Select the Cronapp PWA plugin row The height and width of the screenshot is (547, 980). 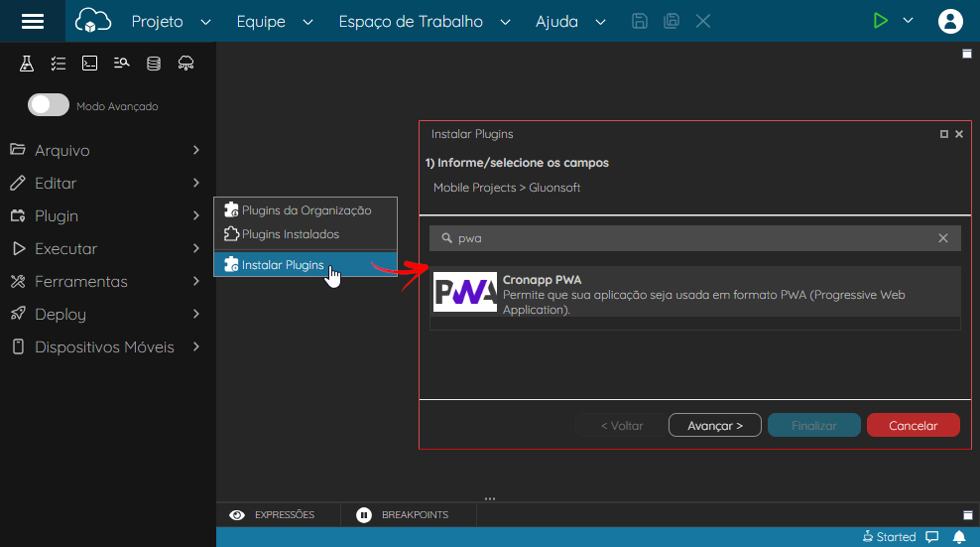tap(695, 292)
